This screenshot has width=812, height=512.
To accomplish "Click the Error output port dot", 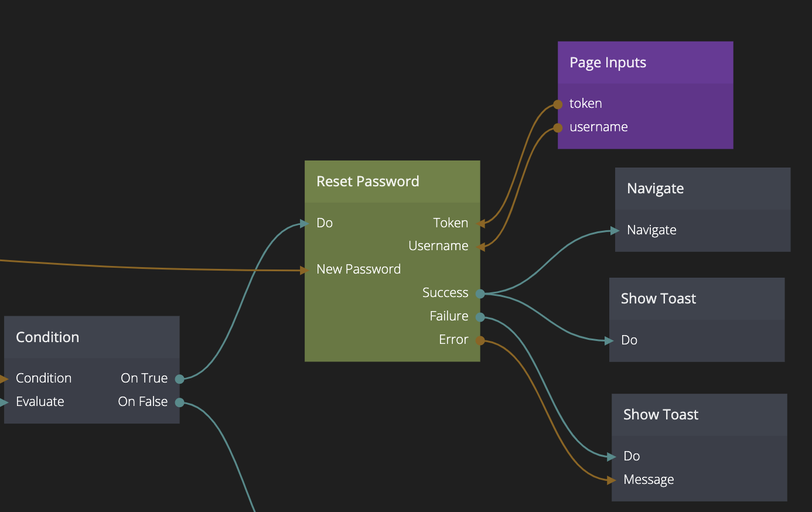I will point(480,340).
